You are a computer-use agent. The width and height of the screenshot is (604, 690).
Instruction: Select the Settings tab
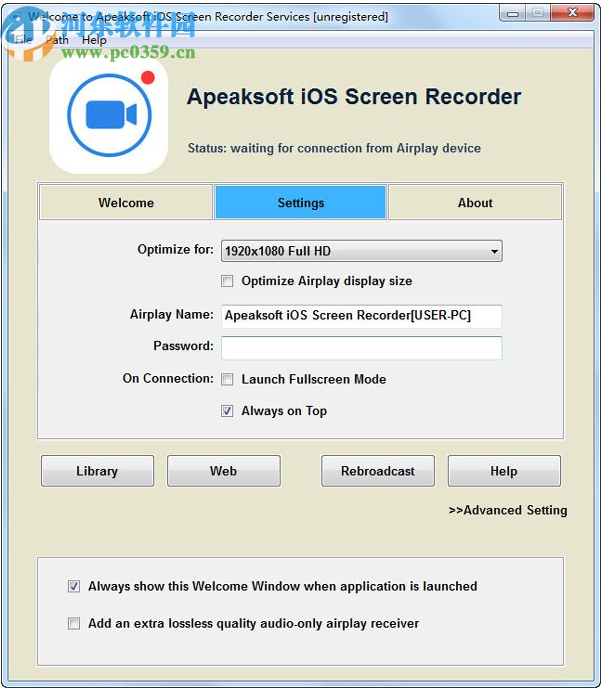[300, 202]
